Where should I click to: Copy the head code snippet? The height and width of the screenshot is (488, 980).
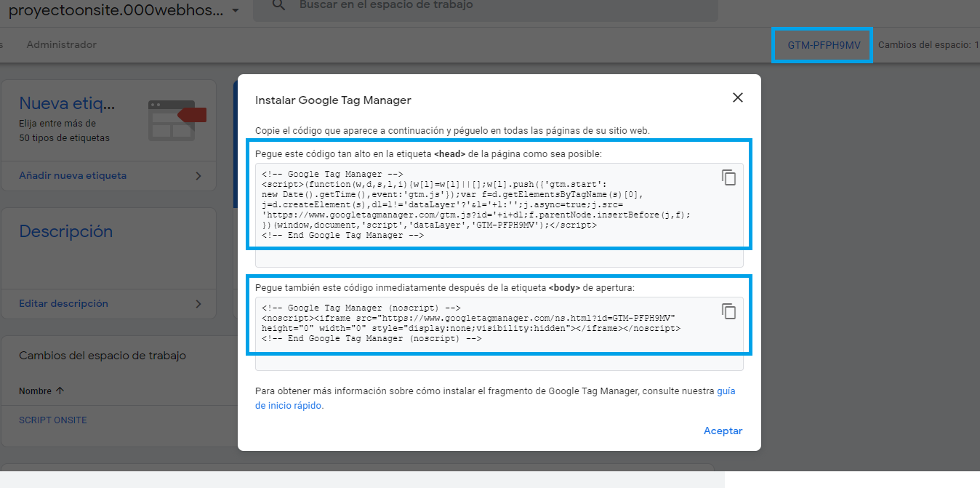coord(728,177)
